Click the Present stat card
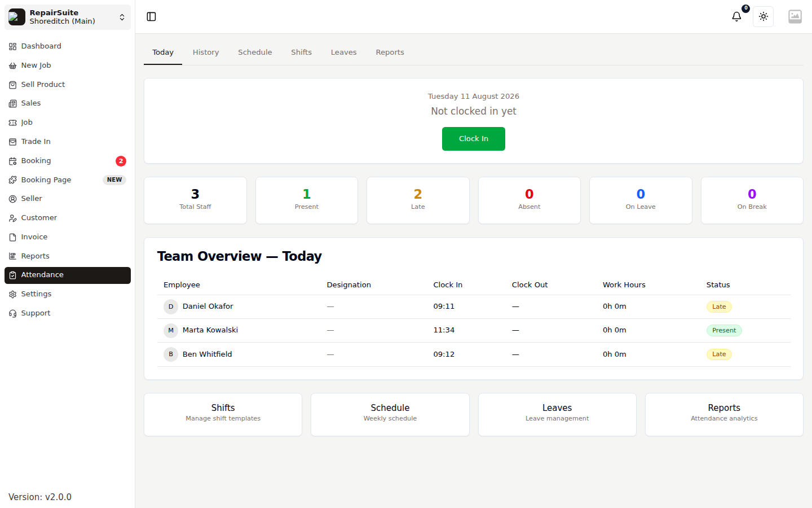This screenshot has height=508, width=812. click(307, 200)
